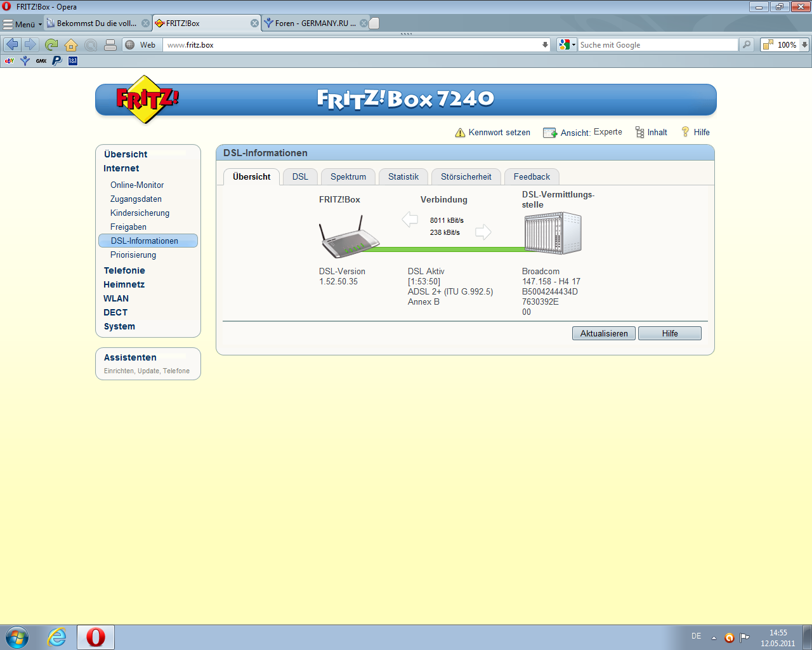The image size is (812, 650).
Task: Click the www.fritz.box address field
Action: (x=352, y=45)
